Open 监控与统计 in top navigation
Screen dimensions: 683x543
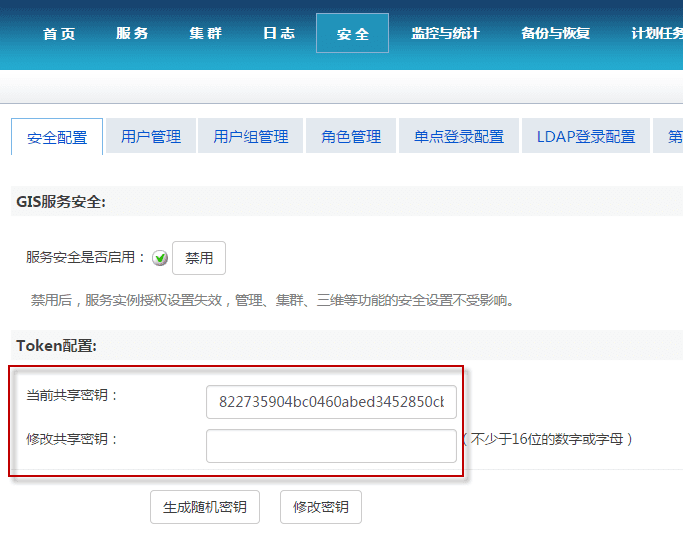[x=445, y=33]
